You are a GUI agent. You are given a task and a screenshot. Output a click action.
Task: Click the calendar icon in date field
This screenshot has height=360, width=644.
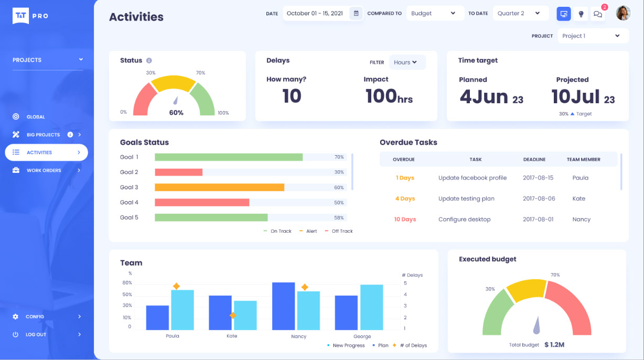tap(356, 14)
